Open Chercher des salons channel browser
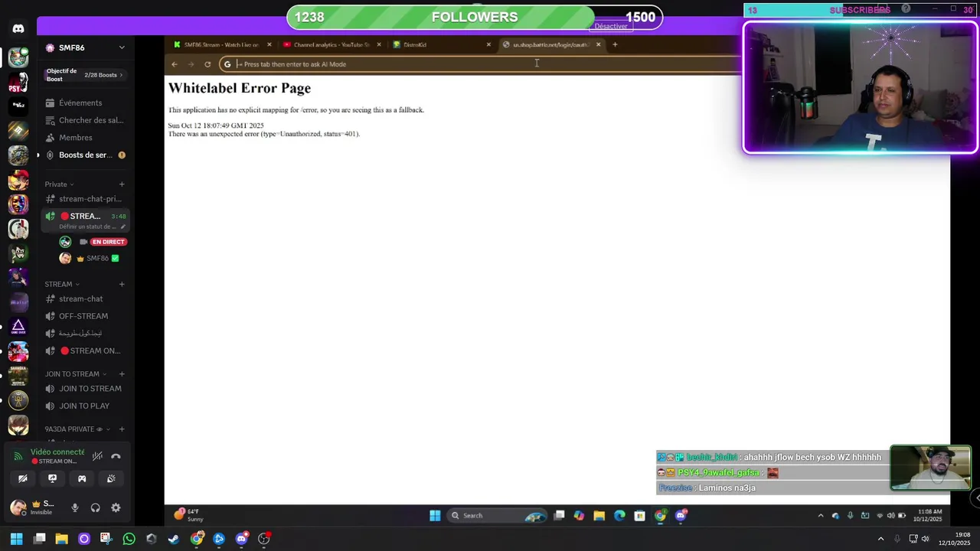 click(x=84, y=120)
